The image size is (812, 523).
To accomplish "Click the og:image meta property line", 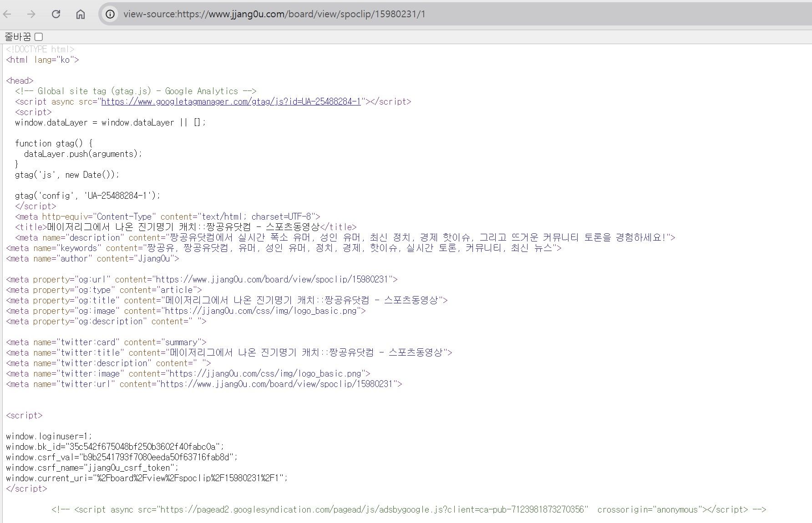I will pos(186,311).
